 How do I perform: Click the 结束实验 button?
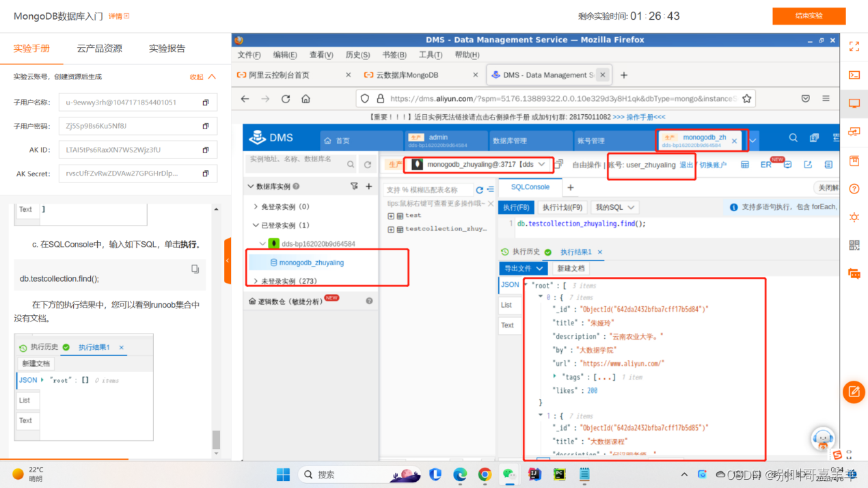coord(809,16)
